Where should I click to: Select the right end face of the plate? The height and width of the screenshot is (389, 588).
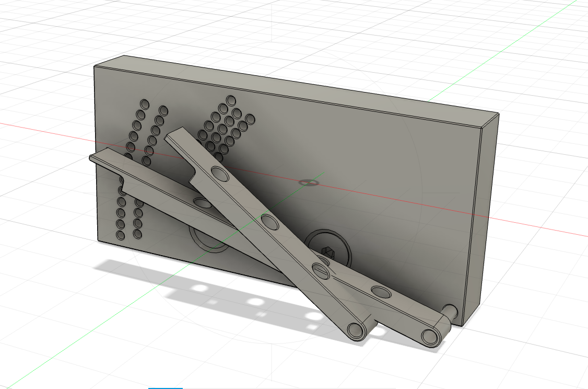pyautogui.click(x=481, y=220)
